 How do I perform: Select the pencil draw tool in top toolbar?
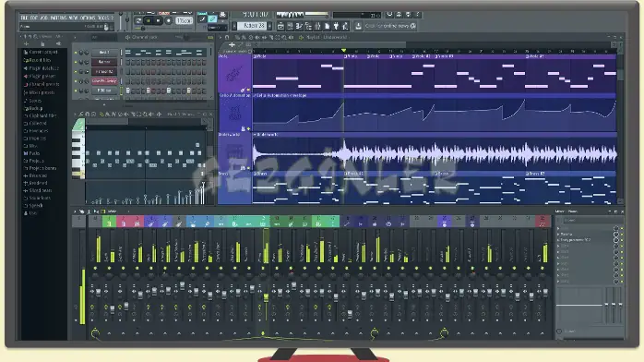pos(202,18)
